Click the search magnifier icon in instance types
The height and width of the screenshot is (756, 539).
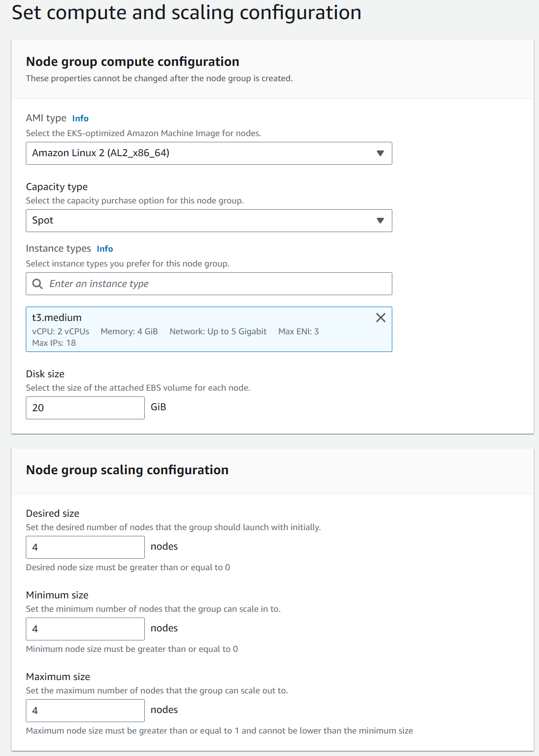click(37, 284)
